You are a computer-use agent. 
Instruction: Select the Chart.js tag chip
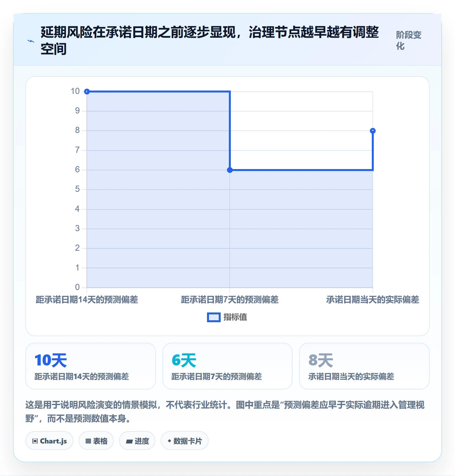[x=49, y=441]
